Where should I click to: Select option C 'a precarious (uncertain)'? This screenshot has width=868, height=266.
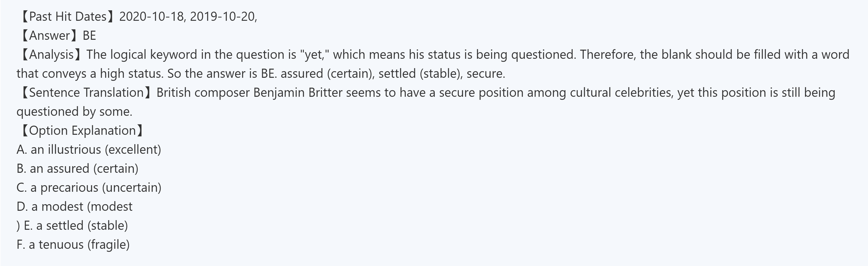[89, 187]
